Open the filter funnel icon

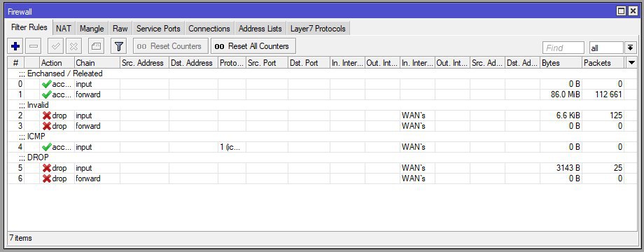tap(119, 46)
